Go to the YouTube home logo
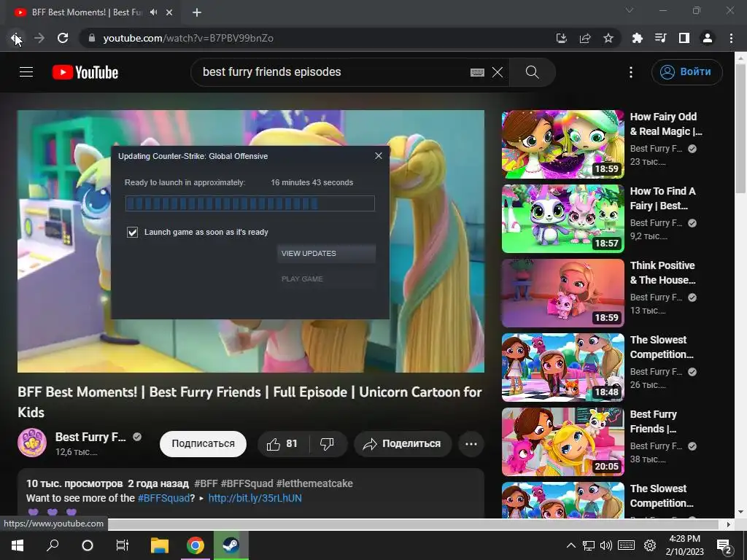Image resolution: width=747 pixels, height=560 pixels. pyautogui.click(x=85, y=72)
